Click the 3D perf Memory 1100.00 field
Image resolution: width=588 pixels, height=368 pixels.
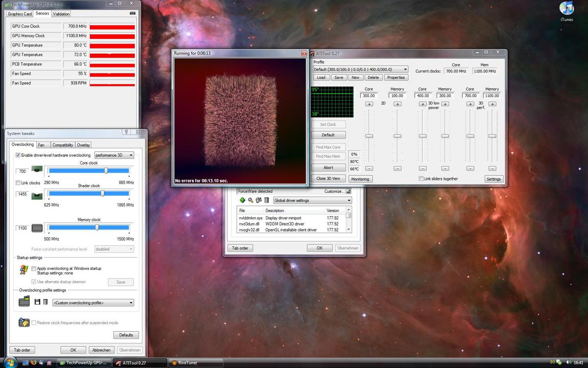[492, 96]
